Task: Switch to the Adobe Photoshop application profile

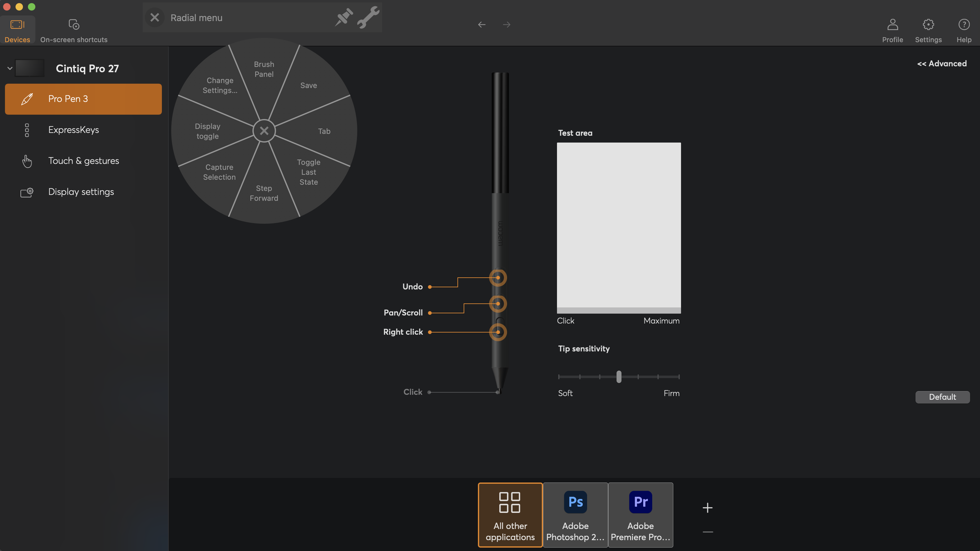Action: coord(575,515)
